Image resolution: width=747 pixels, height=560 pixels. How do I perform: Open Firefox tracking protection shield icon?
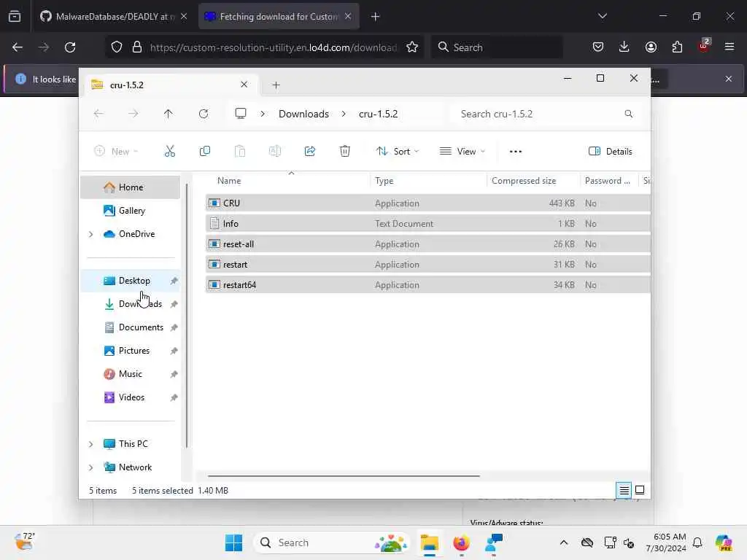point(117,47)
